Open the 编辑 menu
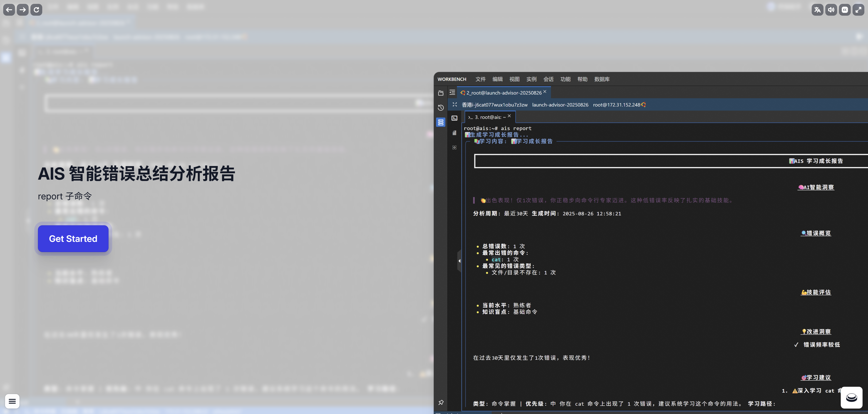This screenshot has height=414, width=868. pos(497,79)
